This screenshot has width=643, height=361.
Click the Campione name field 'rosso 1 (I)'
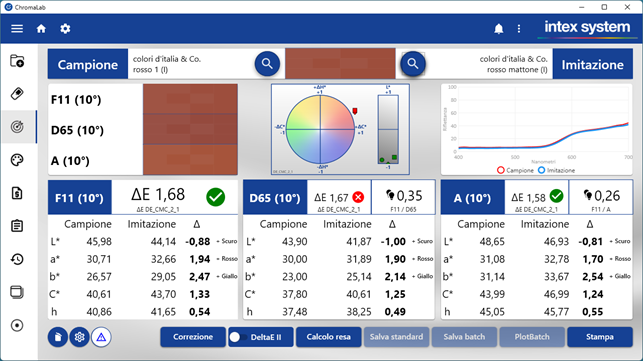(150, 70)
